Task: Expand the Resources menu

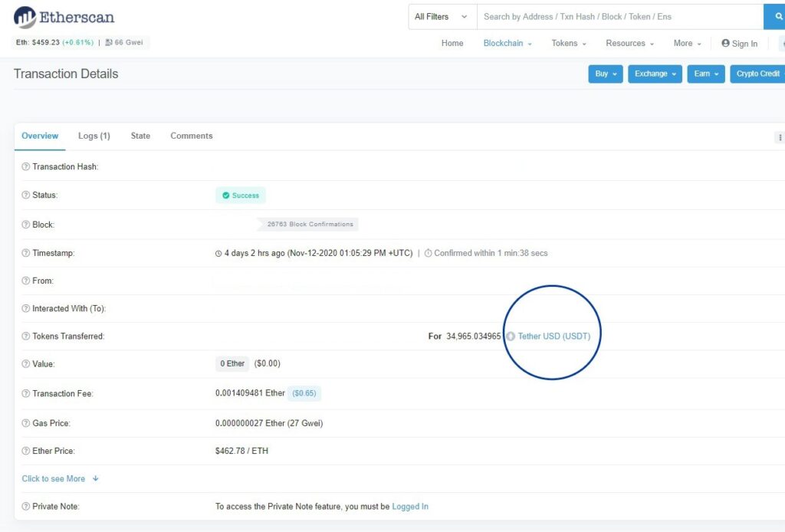Action: point(630,44)
